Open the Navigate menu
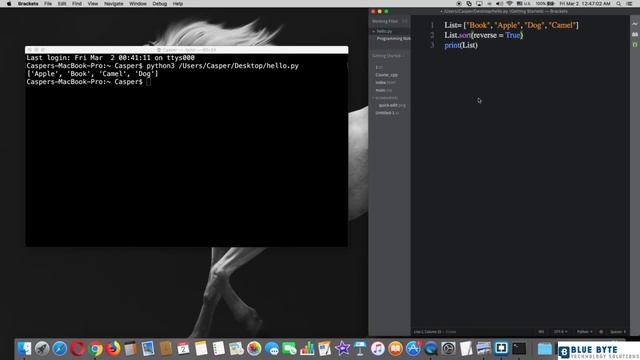640x360 pixels. click(x=113, y=4)
